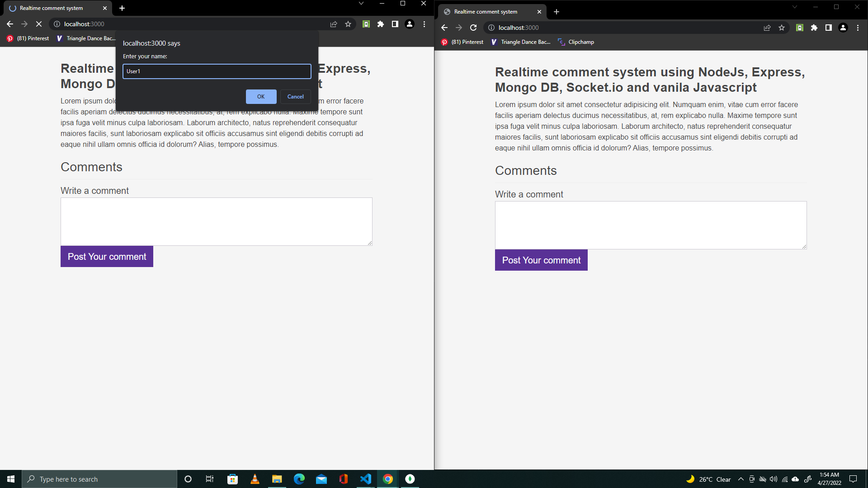This screenshot has height=488, width=868.
Task: Open the Chrome profile avatar
Action: point(410,24)
